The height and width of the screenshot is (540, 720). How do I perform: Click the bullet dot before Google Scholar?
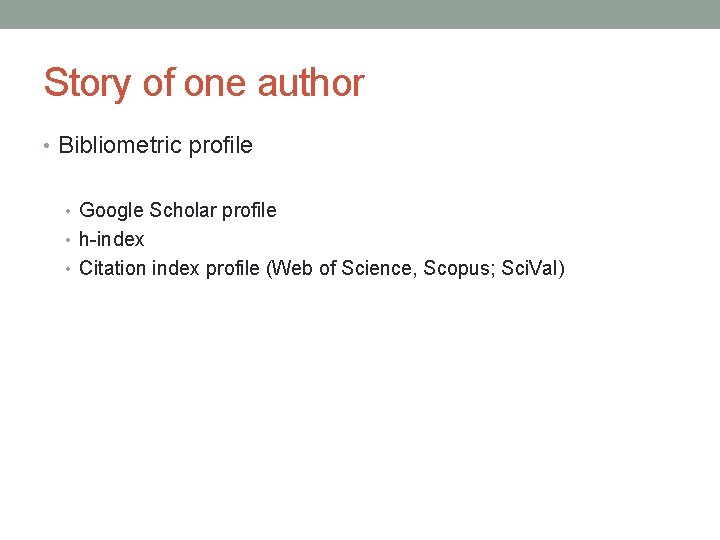(x=68, y=211)
